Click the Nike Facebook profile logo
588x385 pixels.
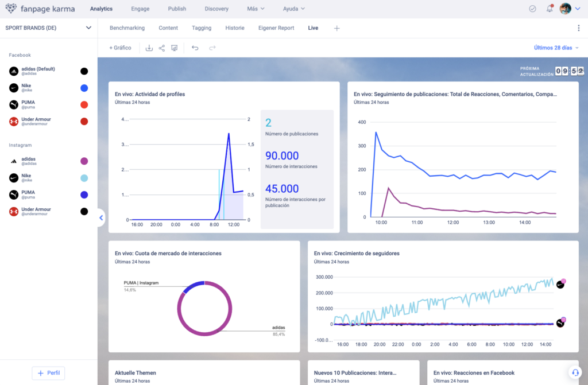14,88
